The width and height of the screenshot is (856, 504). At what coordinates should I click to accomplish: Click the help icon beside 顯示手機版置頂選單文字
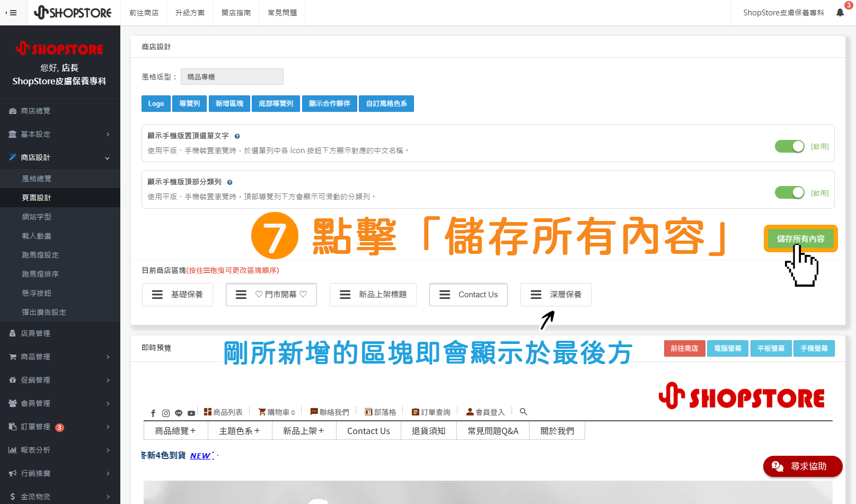(x=237, y=136)
